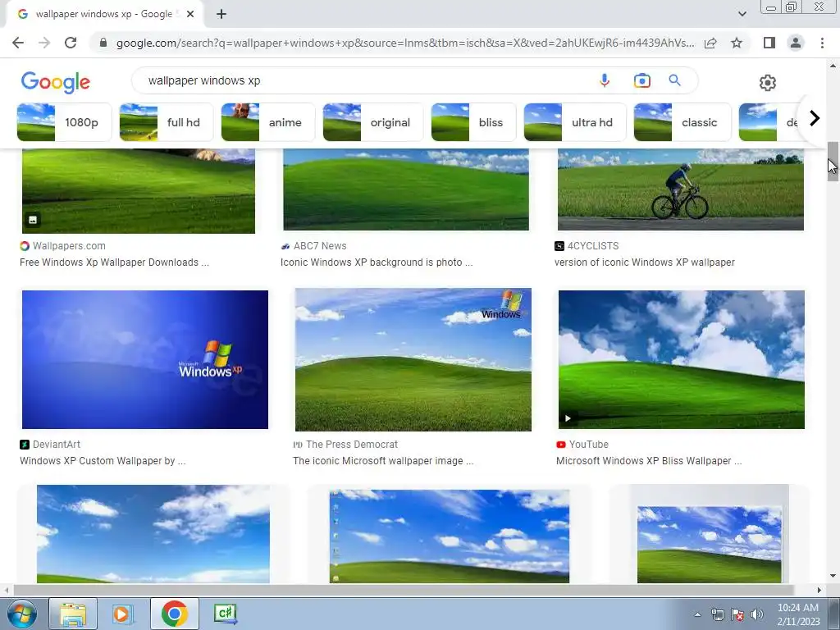Image resolution: width=840 pixels, height=630 pixels.
Task: Open The Press Democrat wallpaper image
Action: (x=413, y=359)
